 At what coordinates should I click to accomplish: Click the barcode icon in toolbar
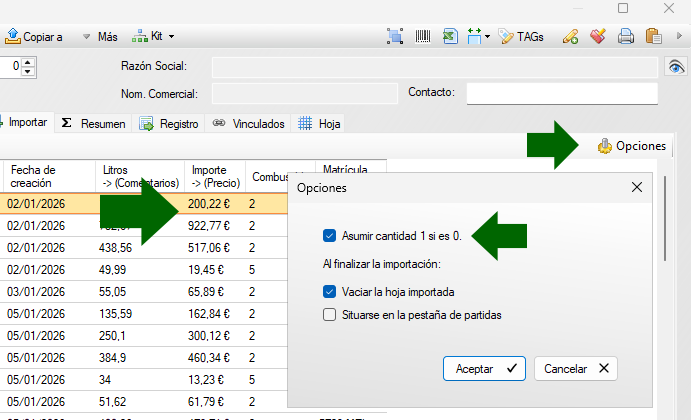(423, 37)
